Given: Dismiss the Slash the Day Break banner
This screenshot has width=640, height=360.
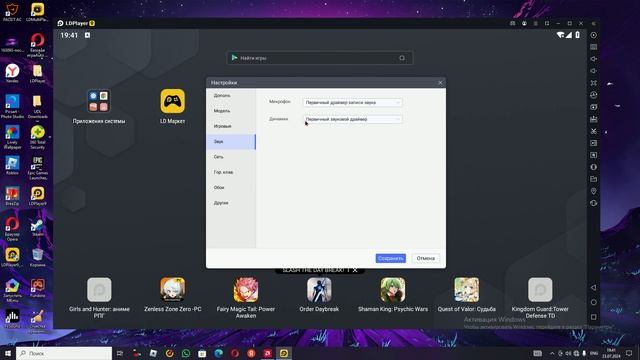Looking at the screenshot, I should (355, 270).
